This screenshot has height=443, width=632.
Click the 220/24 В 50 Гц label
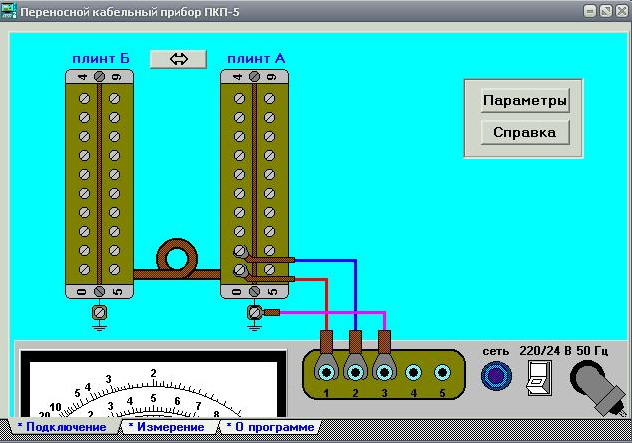563,351
